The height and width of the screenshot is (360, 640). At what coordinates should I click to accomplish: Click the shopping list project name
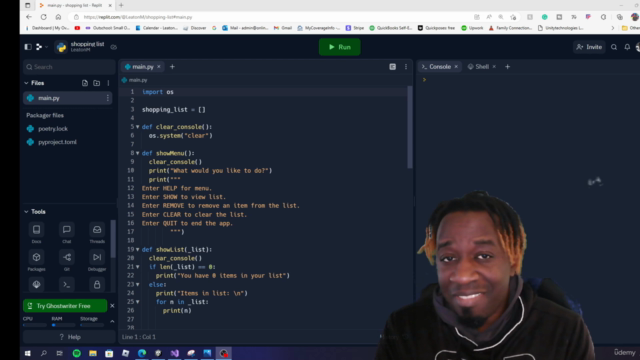coord(87,44)
